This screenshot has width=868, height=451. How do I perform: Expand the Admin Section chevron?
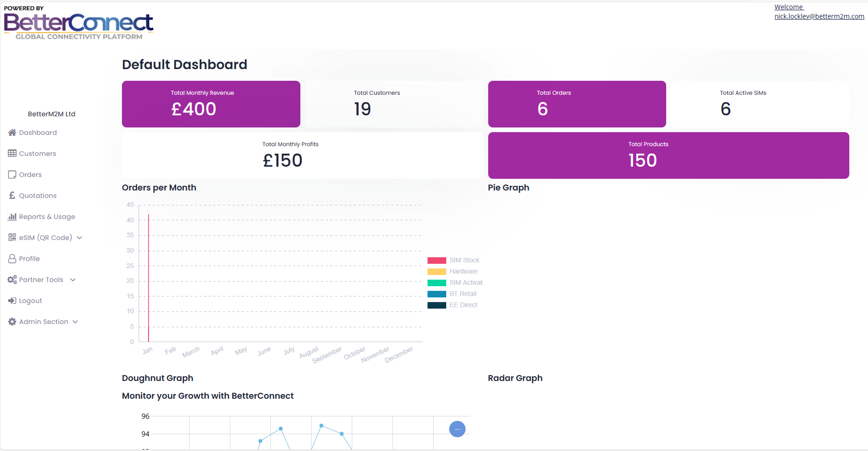tap(75, 322)
